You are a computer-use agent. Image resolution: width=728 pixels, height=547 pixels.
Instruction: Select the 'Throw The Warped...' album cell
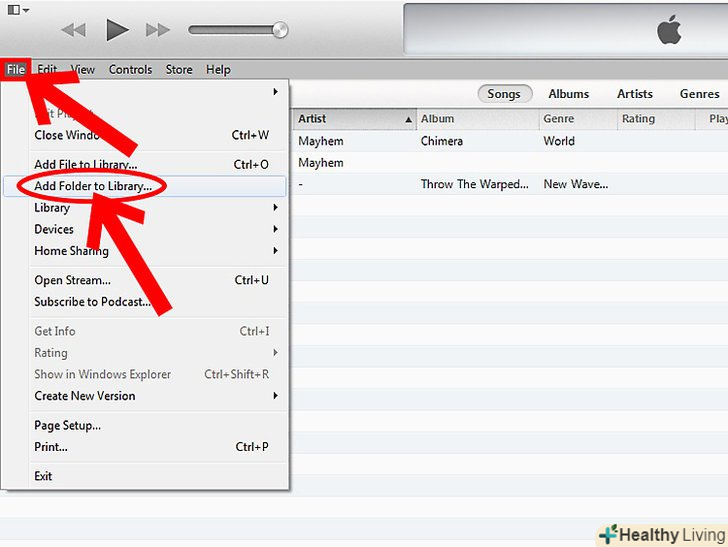474,184
